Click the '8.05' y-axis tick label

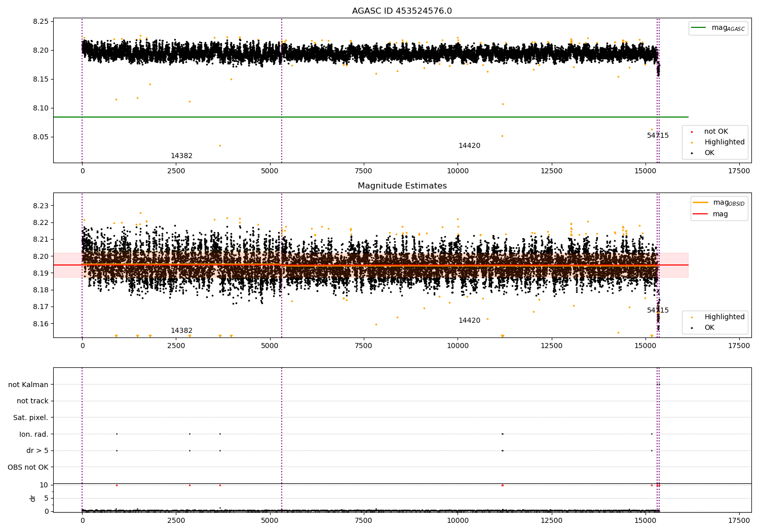tap(41, 137)
